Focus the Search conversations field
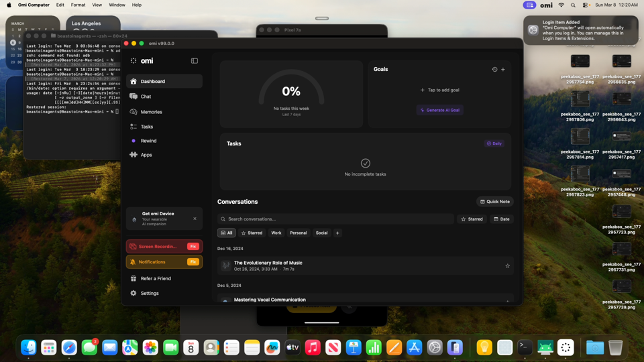Image resolution: width=644 pixels, height=362 pixels. 335,219
